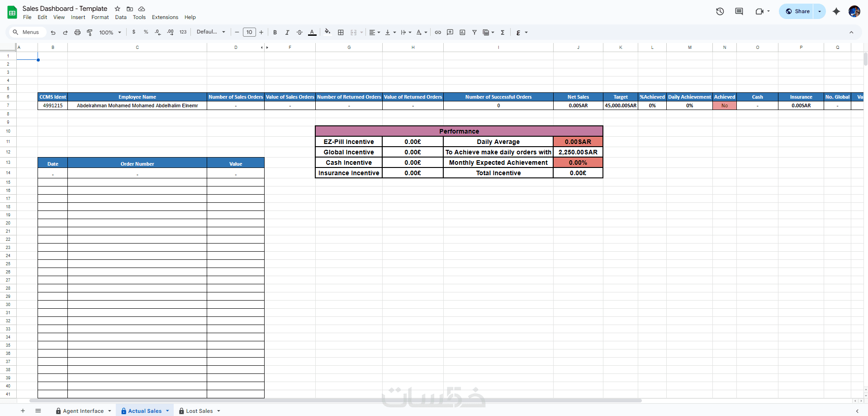868x416 pixels.
Task: Open vertical align dropdown
Action: pos(390,33)
